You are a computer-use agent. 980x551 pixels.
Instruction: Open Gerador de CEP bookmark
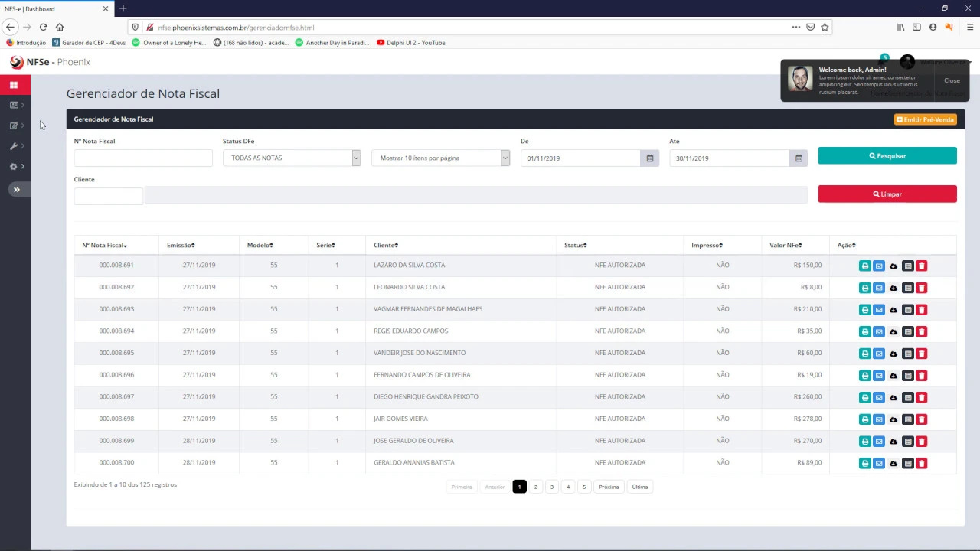pyautogui.click(x=89, y=43)
